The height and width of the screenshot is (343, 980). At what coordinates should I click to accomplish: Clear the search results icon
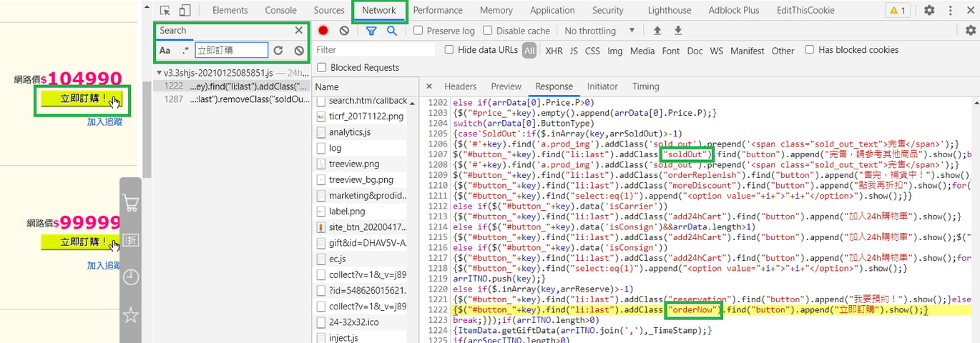(x=298, y=51)
